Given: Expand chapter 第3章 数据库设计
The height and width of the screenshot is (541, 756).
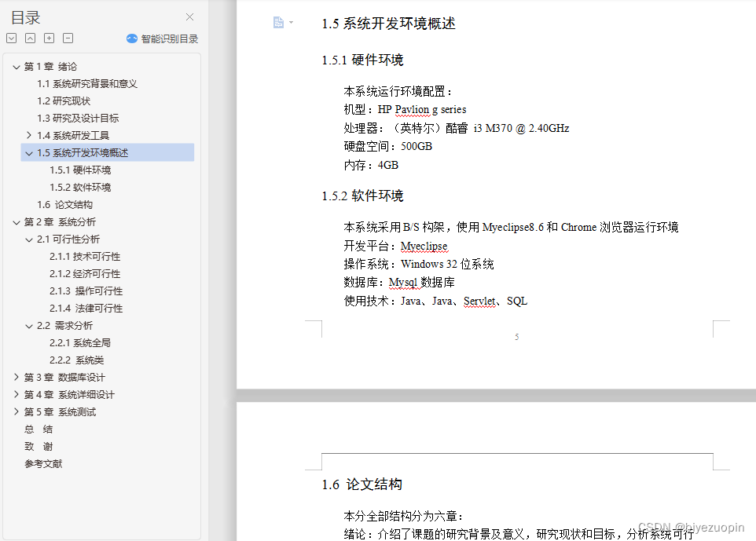Looking at the screenshot, I should (x=15, y=377).
